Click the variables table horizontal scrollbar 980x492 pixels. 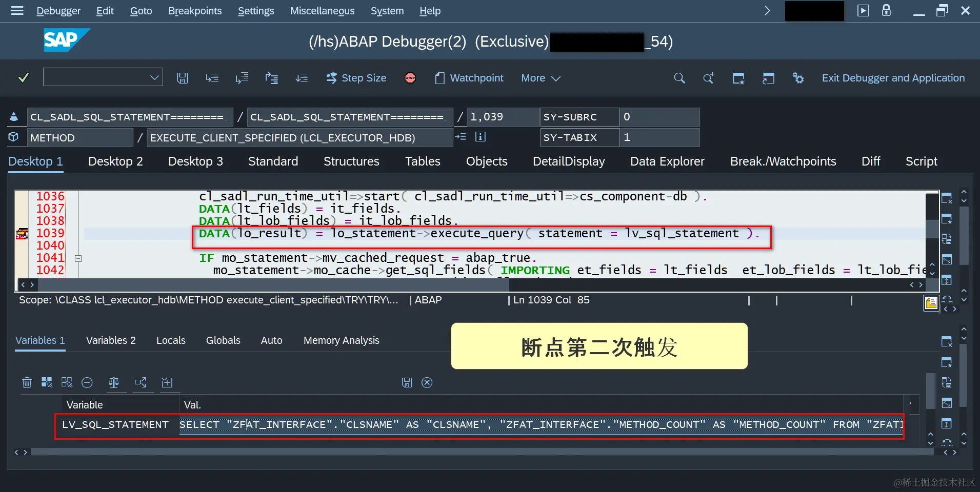tap(482, 452)
